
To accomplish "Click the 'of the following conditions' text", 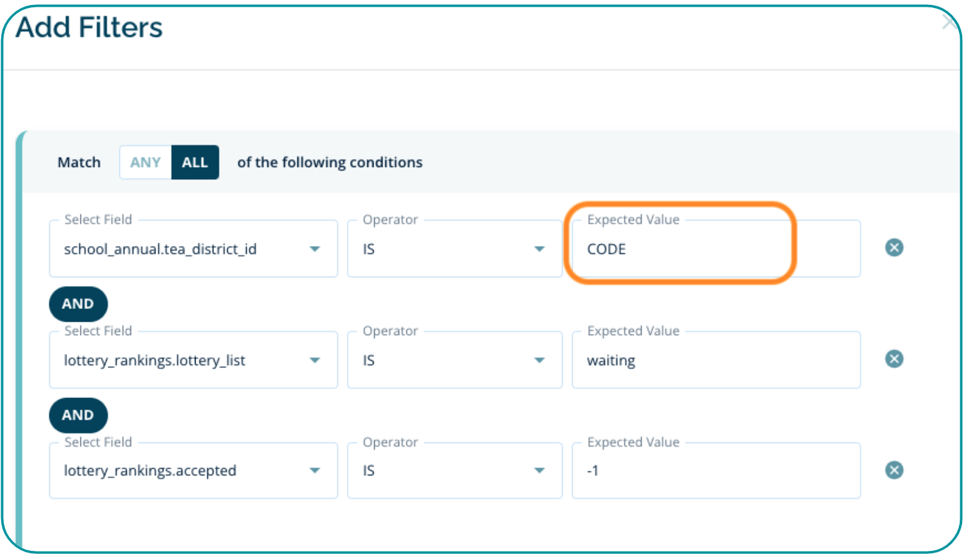I will tap(330, 163).
